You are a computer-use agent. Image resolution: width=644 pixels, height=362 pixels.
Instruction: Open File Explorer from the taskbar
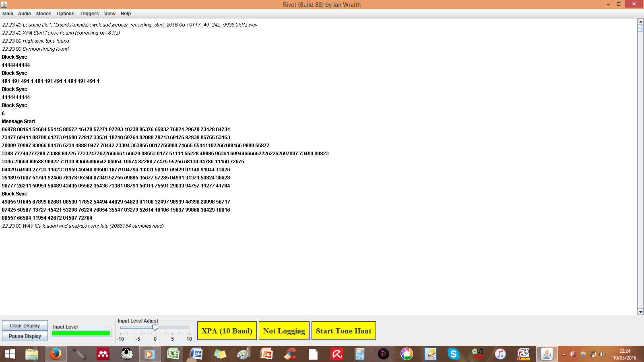32,354
